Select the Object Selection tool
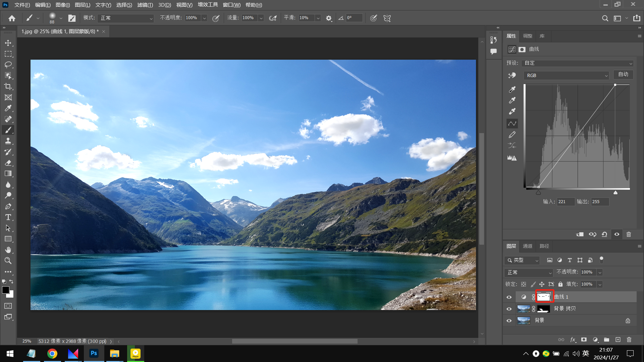 tap(8, 76)
